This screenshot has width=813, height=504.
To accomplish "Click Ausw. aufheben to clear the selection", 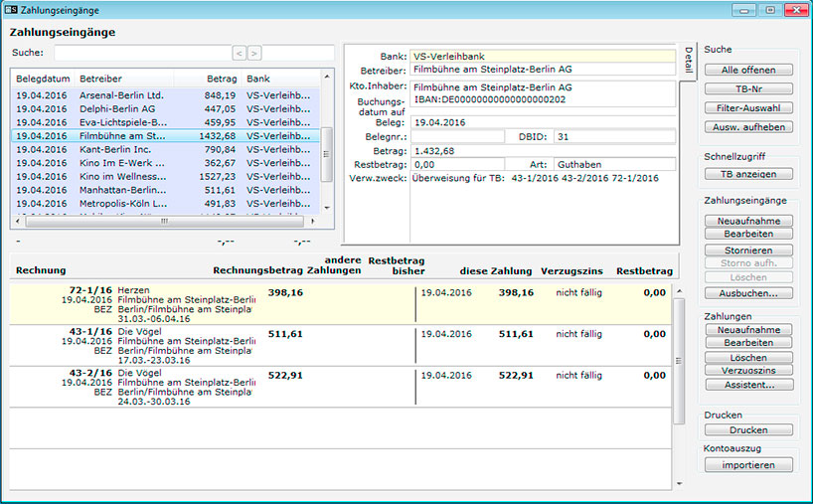I will pos(749,127).
